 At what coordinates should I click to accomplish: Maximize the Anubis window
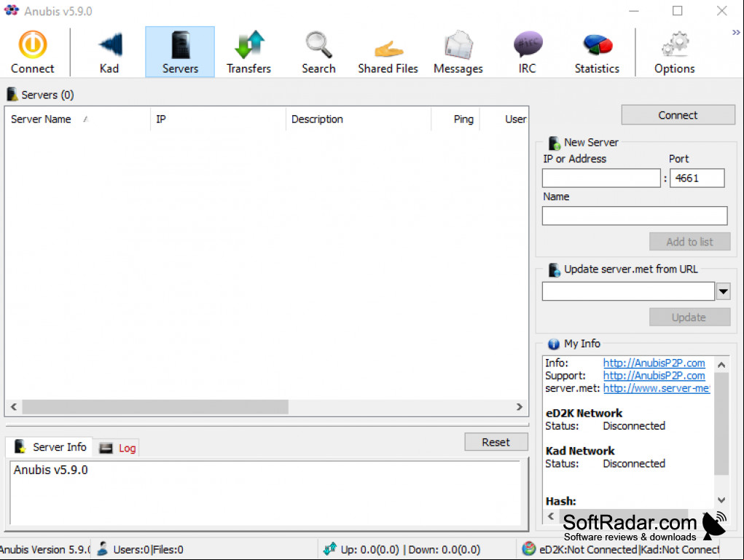click(678, 10)
